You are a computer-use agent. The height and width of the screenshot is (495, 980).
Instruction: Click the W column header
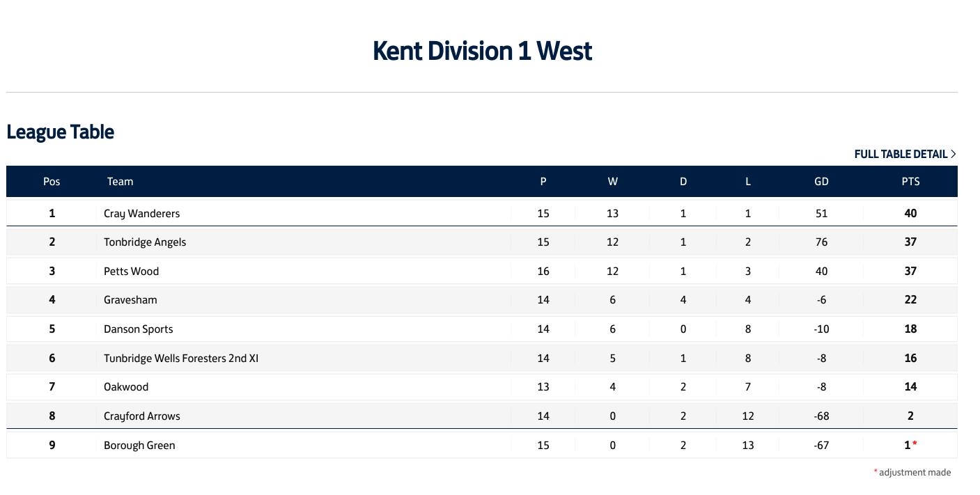(612, 182)
